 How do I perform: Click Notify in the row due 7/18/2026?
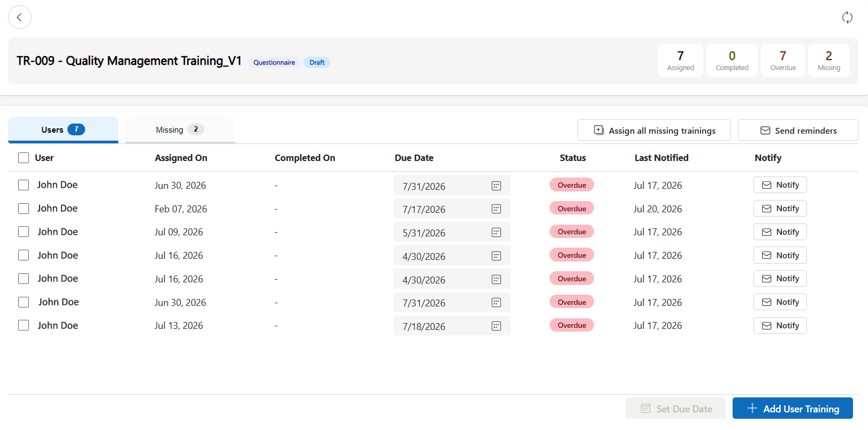coord(780,326)
